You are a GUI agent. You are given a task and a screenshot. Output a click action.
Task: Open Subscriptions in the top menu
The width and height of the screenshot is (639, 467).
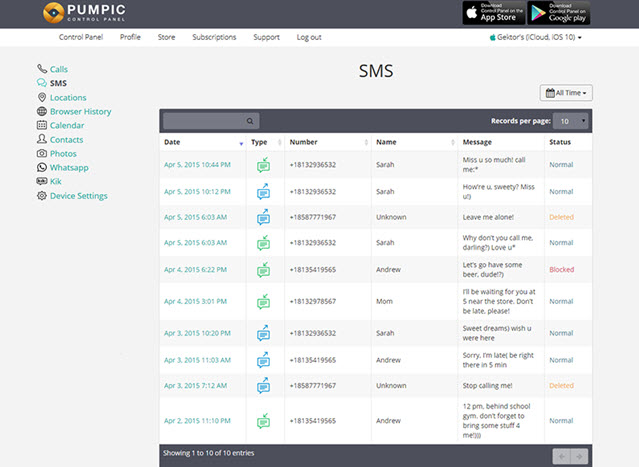[x=214, y=37]
